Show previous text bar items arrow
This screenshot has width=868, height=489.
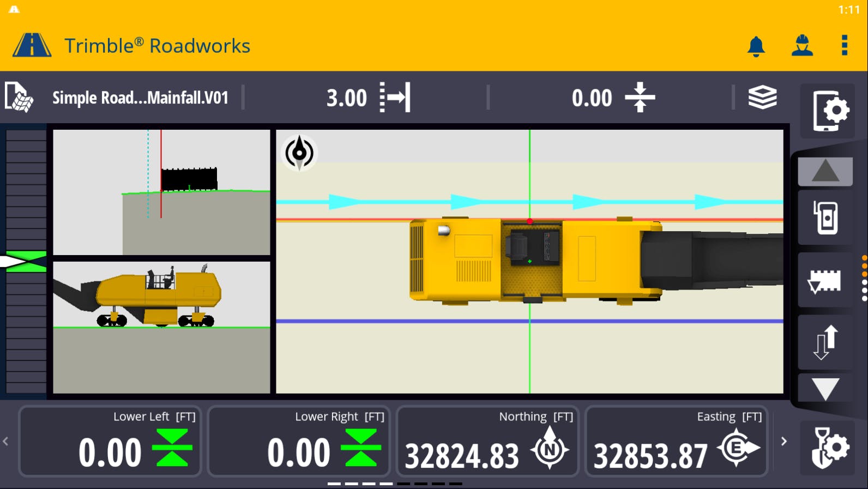point(5,442)
